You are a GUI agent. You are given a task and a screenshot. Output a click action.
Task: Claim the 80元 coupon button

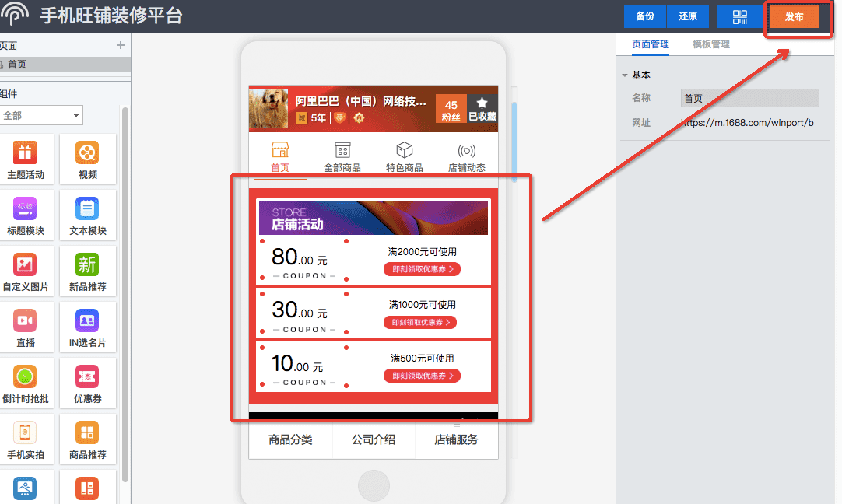pyautogui.click(x=422, y=269)
